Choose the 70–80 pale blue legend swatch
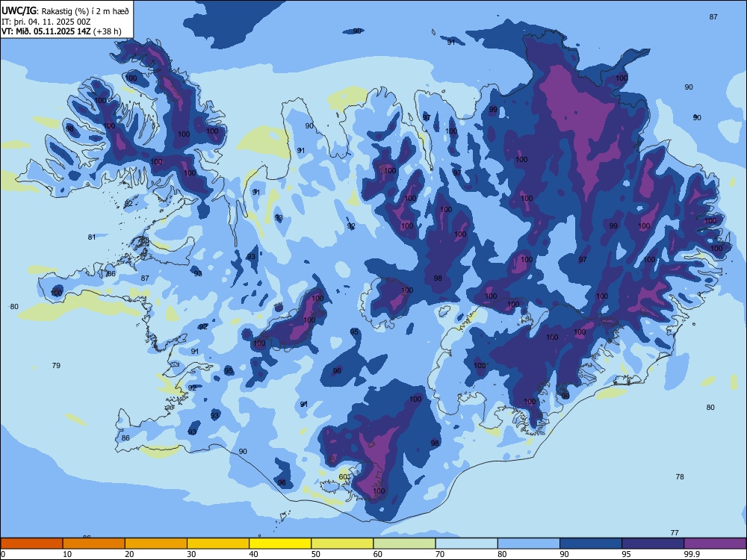Image resolution: width=747 pixels, height=560 pixels. (467, 544)
